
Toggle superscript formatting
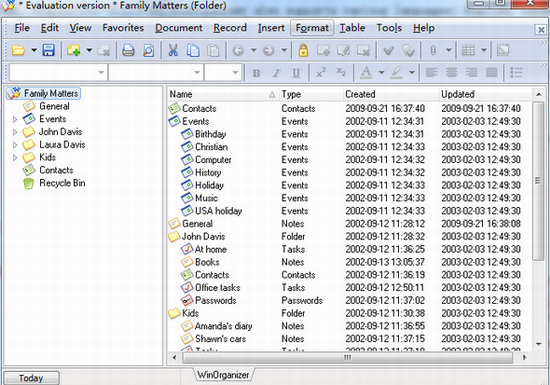[321, 73]
